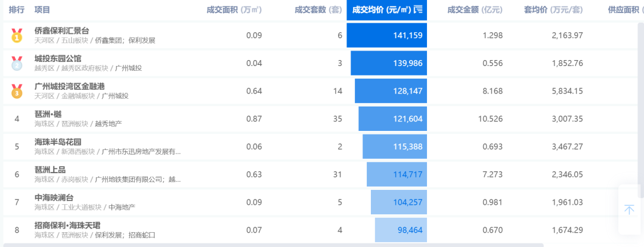The height and width of the screenshot is (247, 644).
Task: Click per-unit price 3,467.27
Action: point(568,146)
